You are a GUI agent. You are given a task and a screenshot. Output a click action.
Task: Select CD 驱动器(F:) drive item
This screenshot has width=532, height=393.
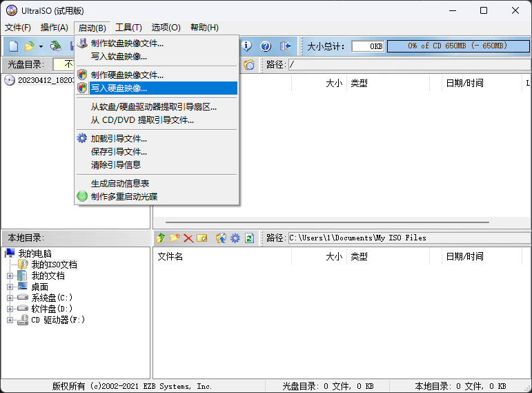pyautogui.click(x=58, y=320)
